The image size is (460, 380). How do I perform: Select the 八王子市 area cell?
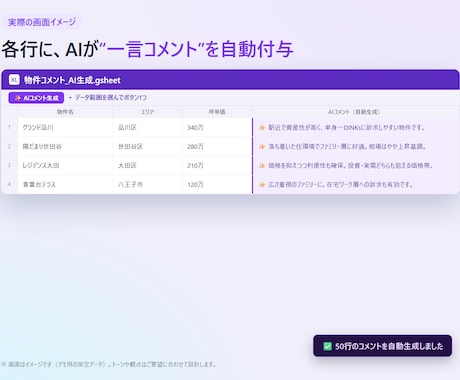pyautogui.click(x=147, y=184)
